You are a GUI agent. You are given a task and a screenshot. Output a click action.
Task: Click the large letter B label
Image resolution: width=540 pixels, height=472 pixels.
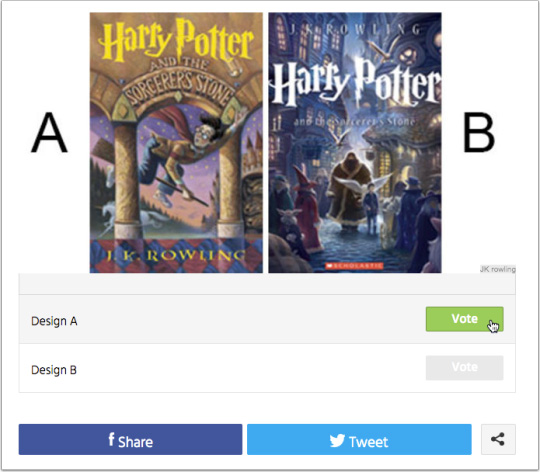point(478,133)
